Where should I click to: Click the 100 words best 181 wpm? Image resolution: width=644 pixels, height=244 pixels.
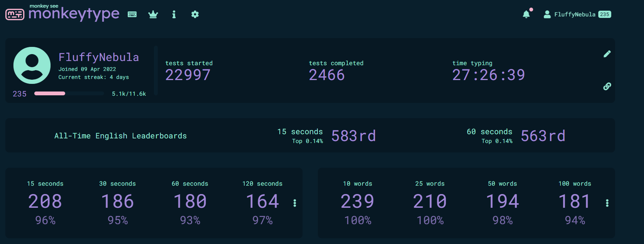coord(575,201)
